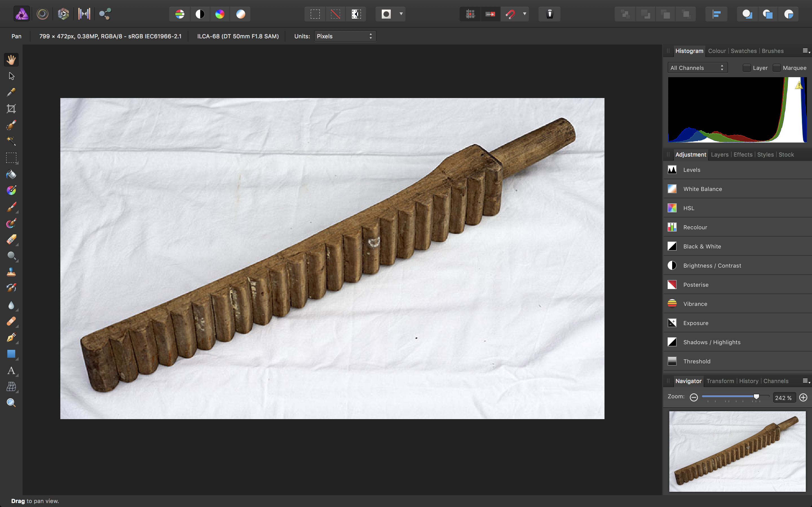This screenshot has height=507, width=812.
Task: Select the Pen tool
Action: click(x=11, y=337)
